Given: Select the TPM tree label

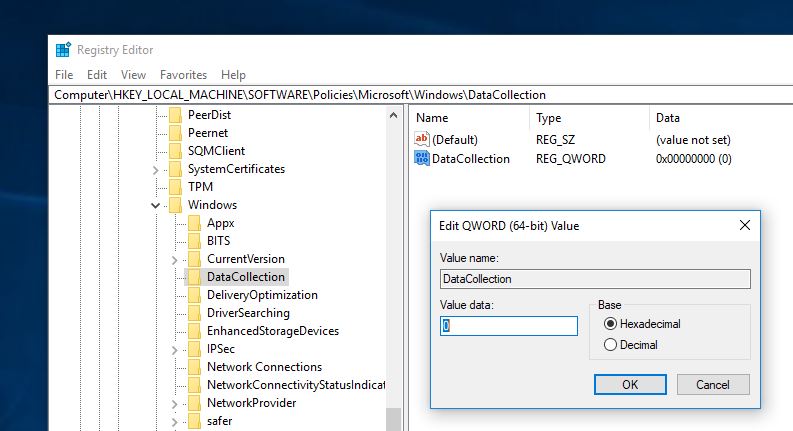Looking at the screenshot, I should [200, 187].
